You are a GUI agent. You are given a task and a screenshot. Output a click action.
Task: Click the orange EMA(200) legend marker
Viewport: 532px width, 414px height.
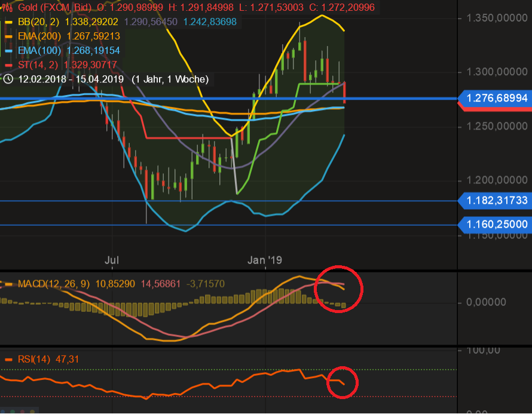click(x=8, y=36)
